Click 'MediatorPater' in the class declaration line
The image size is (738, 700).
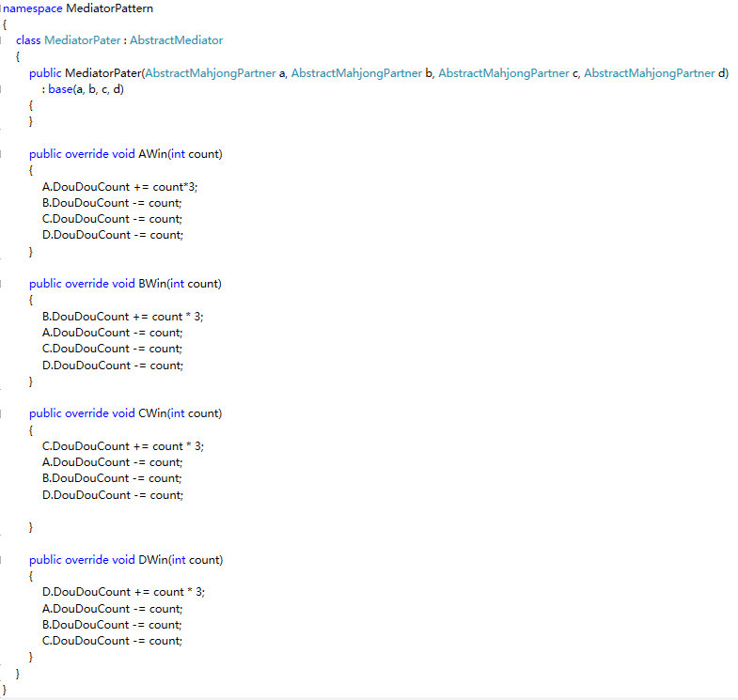pyautogui.click(x=83, y=40)
